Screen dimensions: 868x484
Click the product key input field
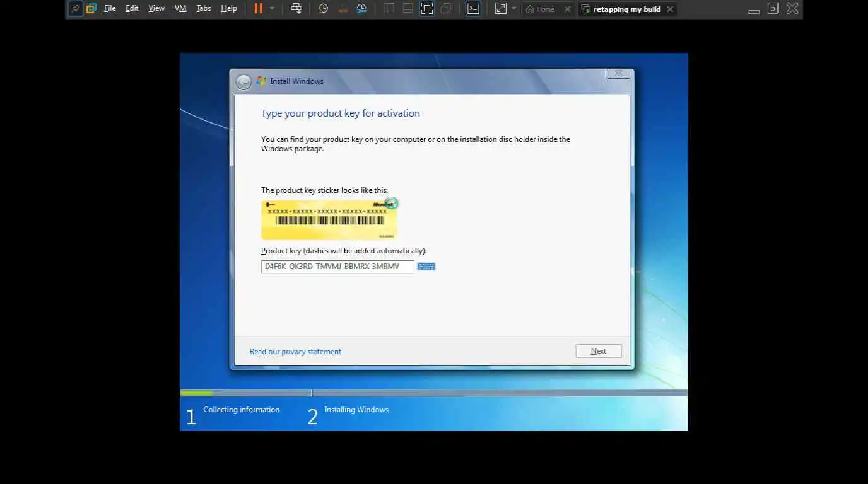pos(337,267)
